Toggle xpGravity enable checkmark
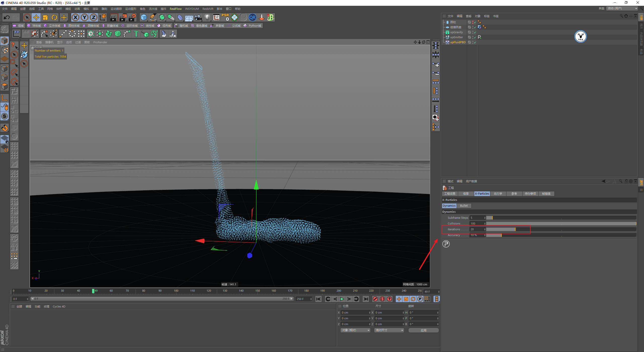Viewport: 644px width, 352px height. coord(475,32)
